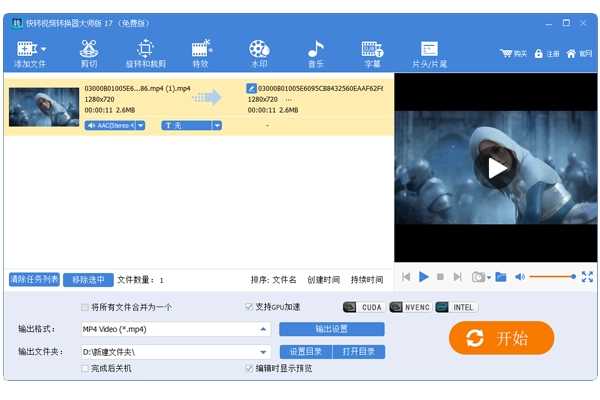Screen dimensions: 600x400
Task: Click the conversion arrow in task row
Action: click(207, 98)
